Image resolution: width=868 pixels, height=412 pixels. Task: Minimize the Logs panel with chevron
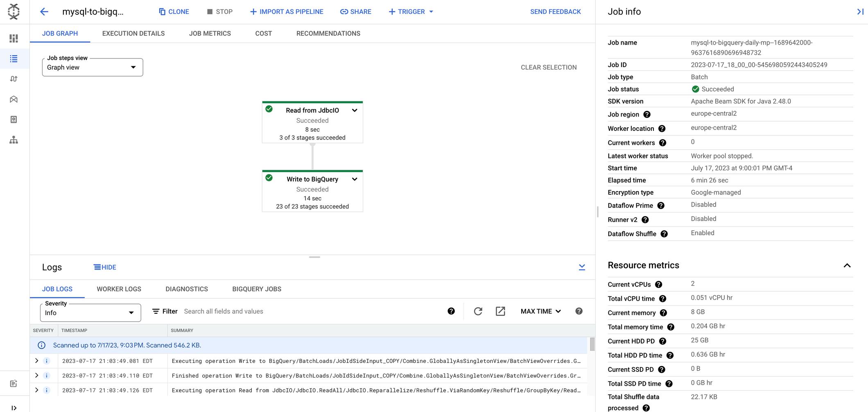click(x=582, y=267)
